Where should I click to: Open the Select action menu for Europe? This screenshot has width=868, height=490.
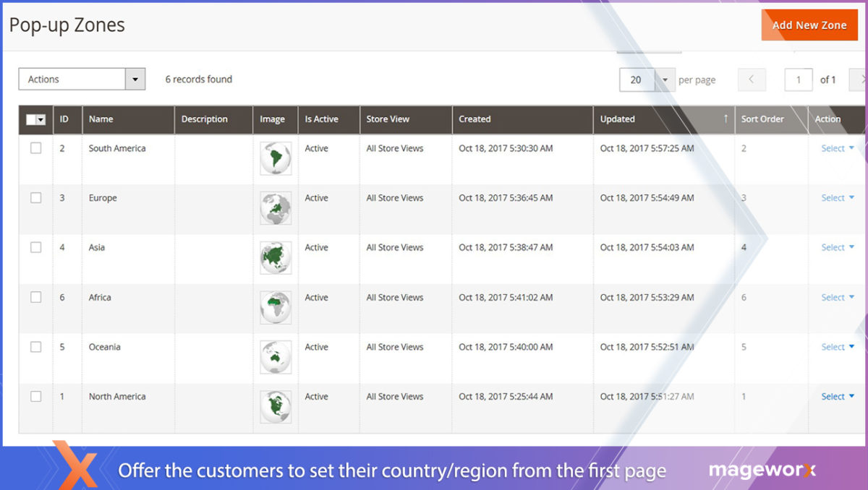[837, 198]
